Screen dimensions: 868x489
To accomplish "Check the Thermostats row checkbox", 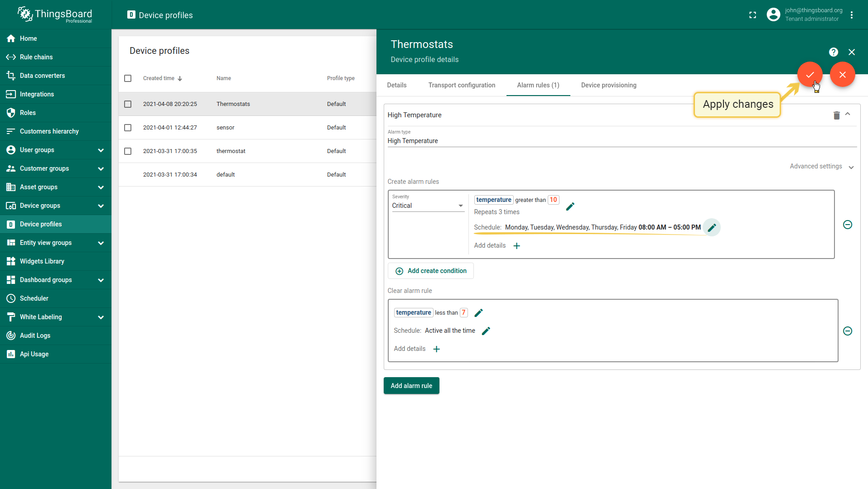I will click(128, 104).
